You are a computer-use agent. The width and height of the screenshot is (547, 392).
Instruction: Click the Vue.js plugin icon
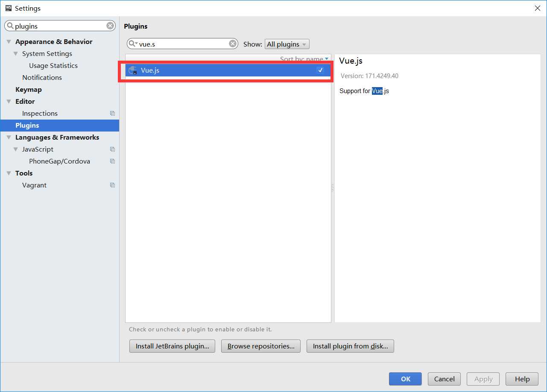click(133, 70)
